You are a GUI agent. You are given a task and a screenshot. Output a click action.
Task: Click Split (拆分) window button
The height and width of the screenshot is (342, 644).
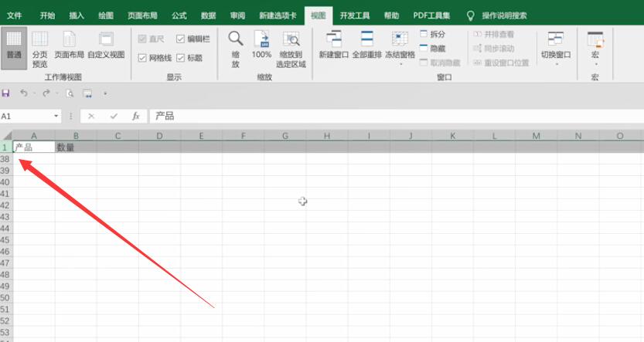[x=432, y=34]
